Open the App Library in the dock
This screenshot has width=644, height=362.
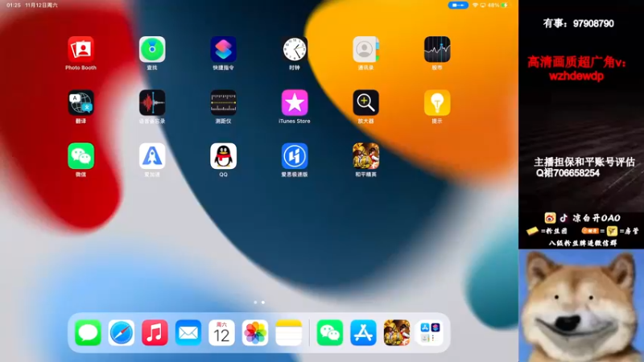430,332
